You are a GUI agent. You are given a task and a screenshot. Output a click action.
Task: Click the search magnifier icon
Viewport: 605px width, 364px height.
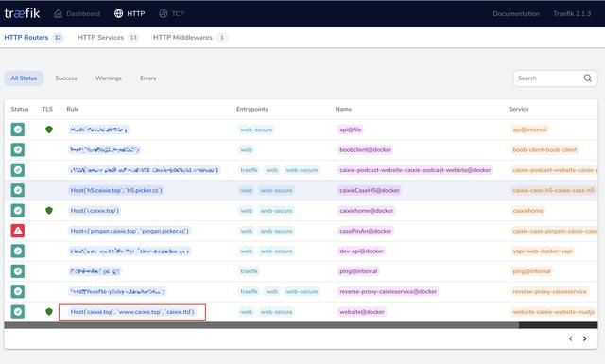tap(587, 78)
